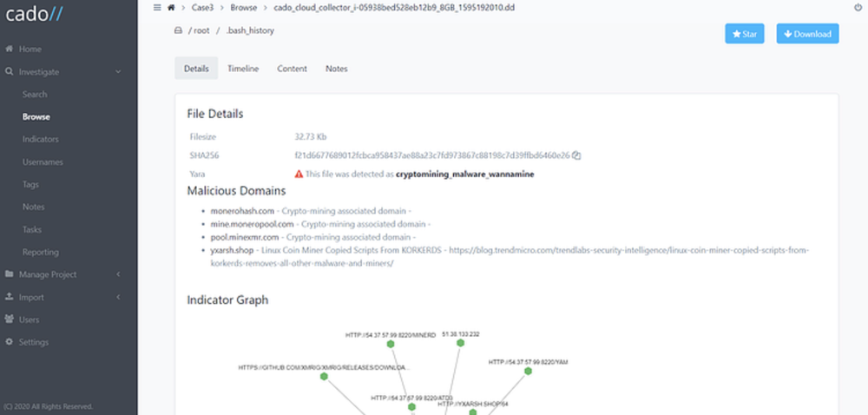
Task: Click the 32.73 Kb filesize value
Action: coord(311,136)
